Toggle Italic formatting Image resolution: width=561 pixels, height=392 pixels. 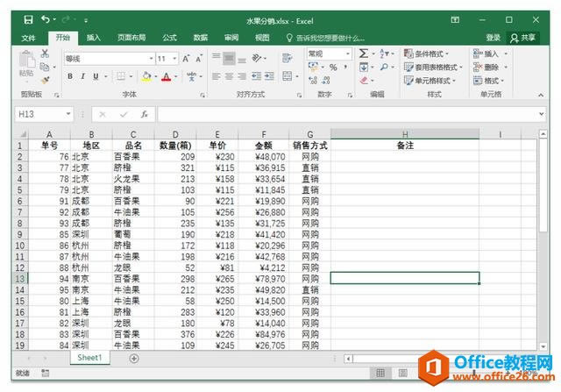pyautogui.click(x=83, y=76)
